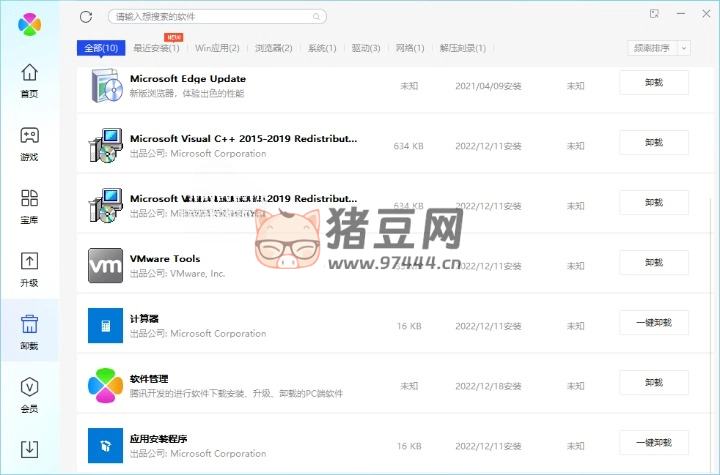Select the 全部(10) tab
720x475 pixels.
tap(101, 48)
